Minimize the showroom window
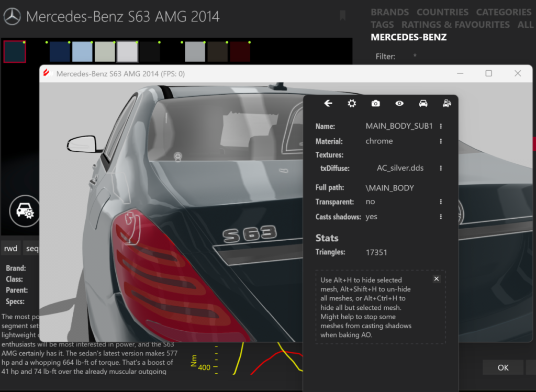Viewport: 536px width, 392px height. coord(460,73)
